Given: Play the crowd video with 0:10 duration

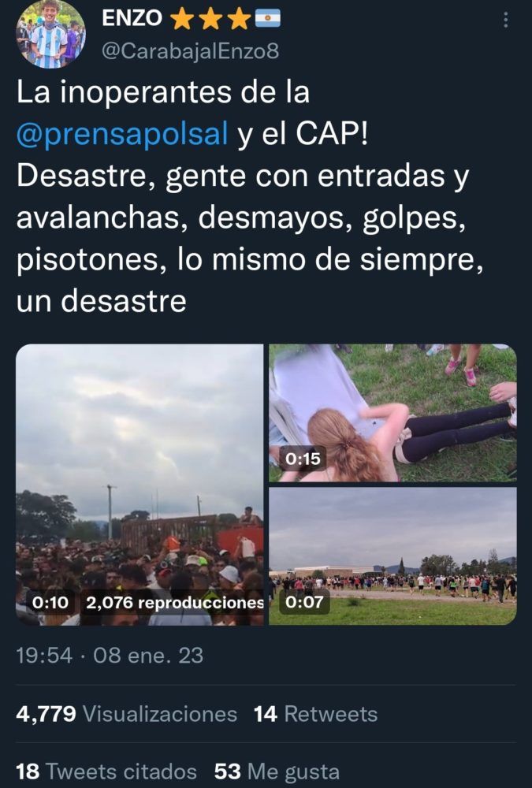Looking at the screenshot, I should [x=140, y=485].
